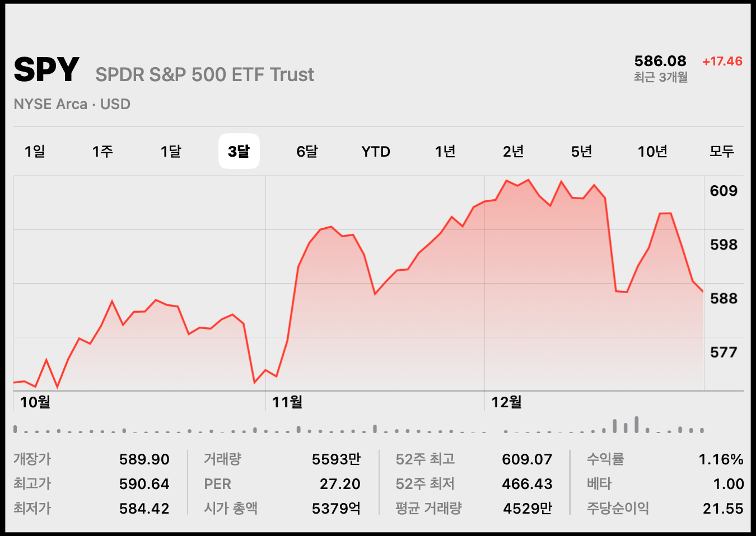Click the 11월 marker on chart axis
756x536 pixels.
(287, 402)
